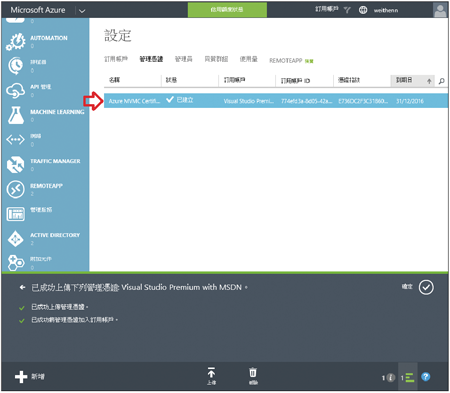Click the Microsoft Azure logo text
Image resolution: width=450 pixels, height=393 pixels.
pos(38,10)
